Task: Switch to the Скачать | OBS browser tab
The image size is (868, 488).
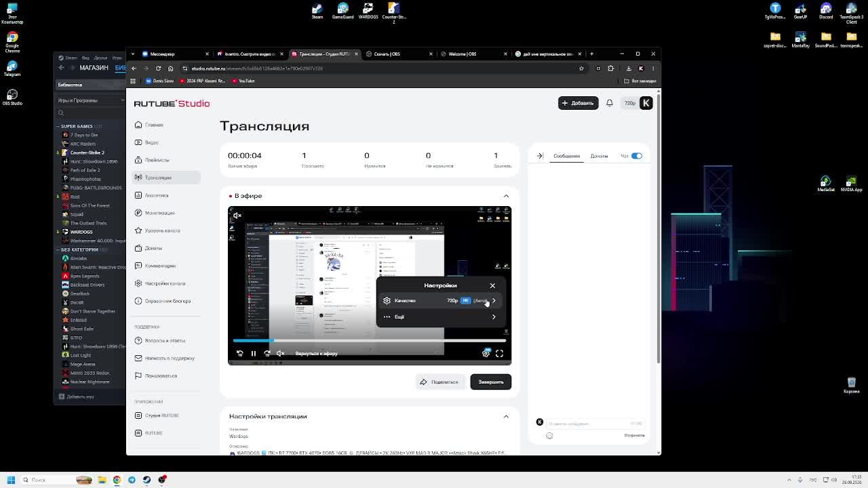Action: [x=397, y=54]
